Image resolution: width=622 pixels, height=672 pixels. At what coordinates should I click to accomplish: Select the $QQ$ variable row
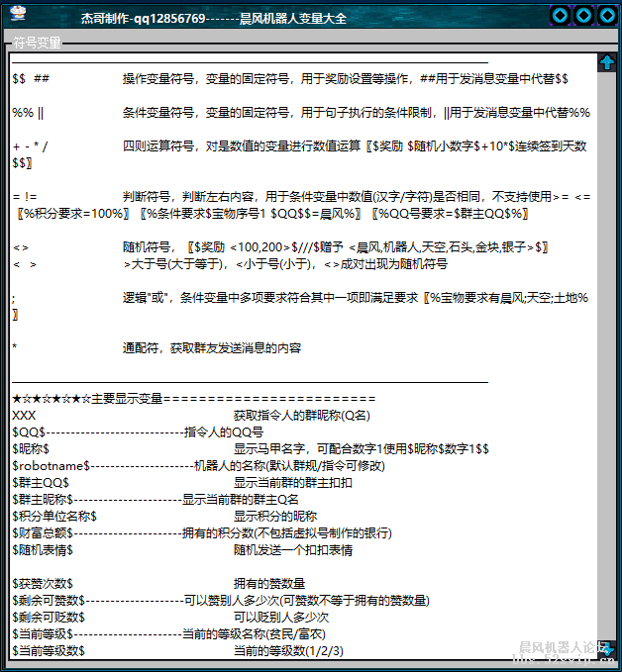click(x=138, y=432)
